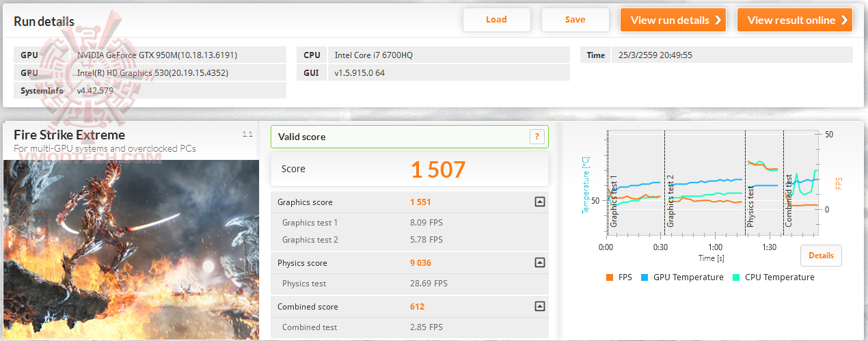The width and height of the screenshot is (868, 341).
Task: Click the Graphics test 1 chart segment label
Action: click(614, 203)
